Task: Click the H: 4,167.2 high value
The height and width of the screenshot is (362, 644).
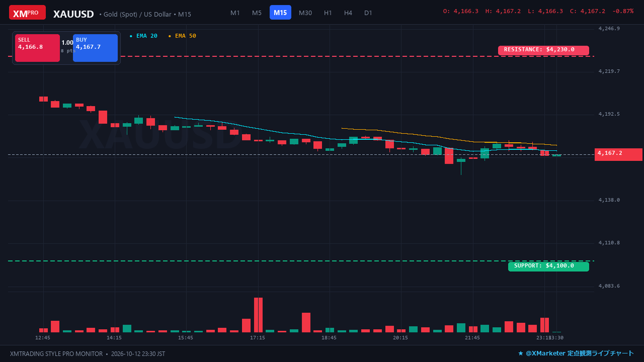Action: [503, 11]
